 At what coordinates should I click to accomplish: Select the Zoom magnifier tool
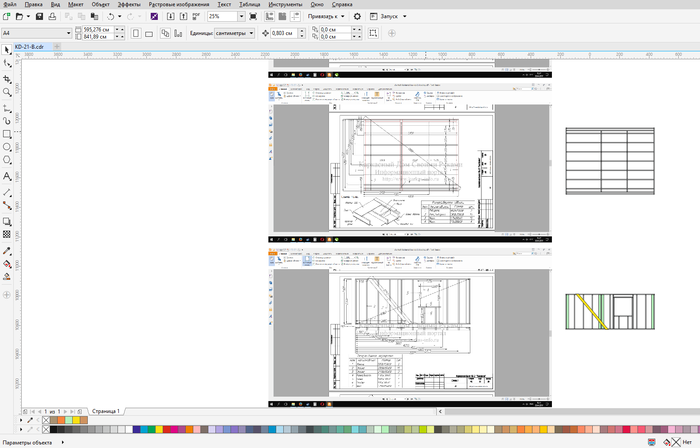coord(7,92)
